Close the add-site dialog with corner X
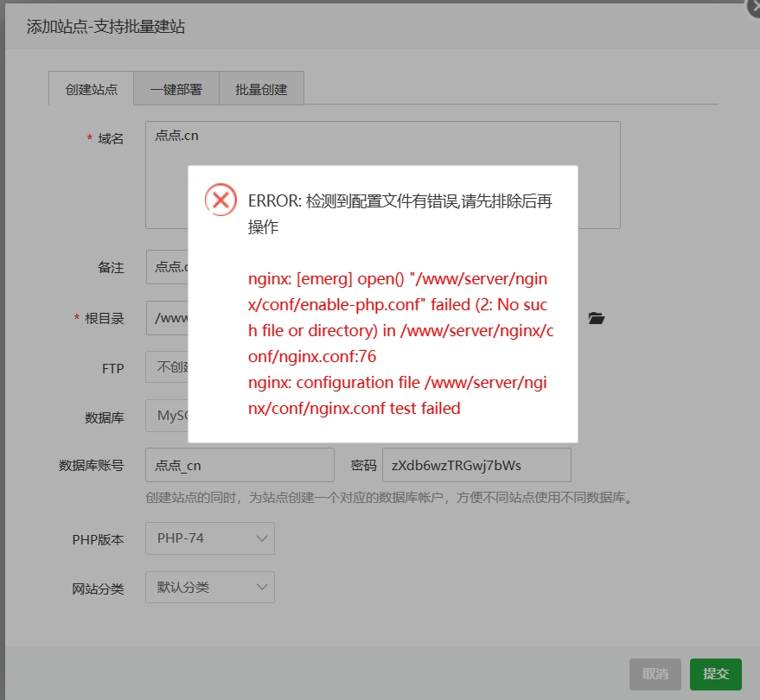 (x=754, y=6)
